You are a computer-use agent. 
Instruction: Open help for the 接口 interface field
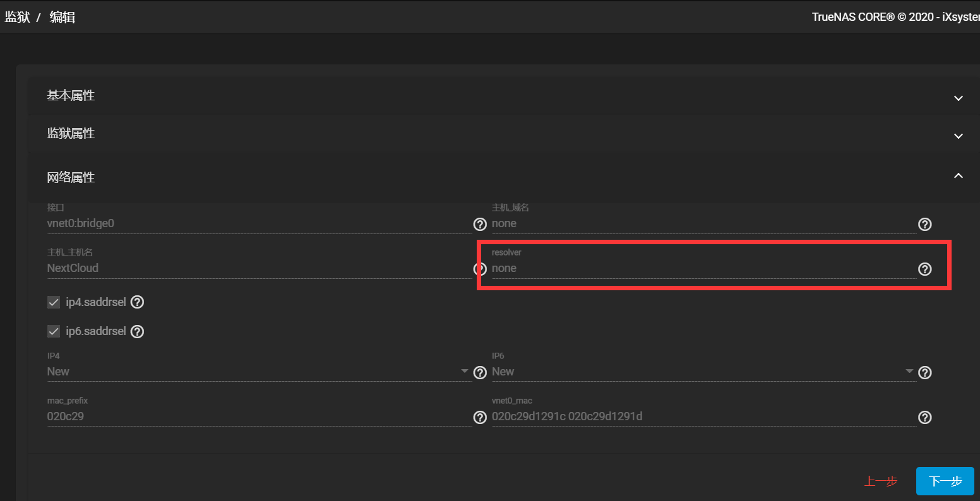(x=480, y=224)
